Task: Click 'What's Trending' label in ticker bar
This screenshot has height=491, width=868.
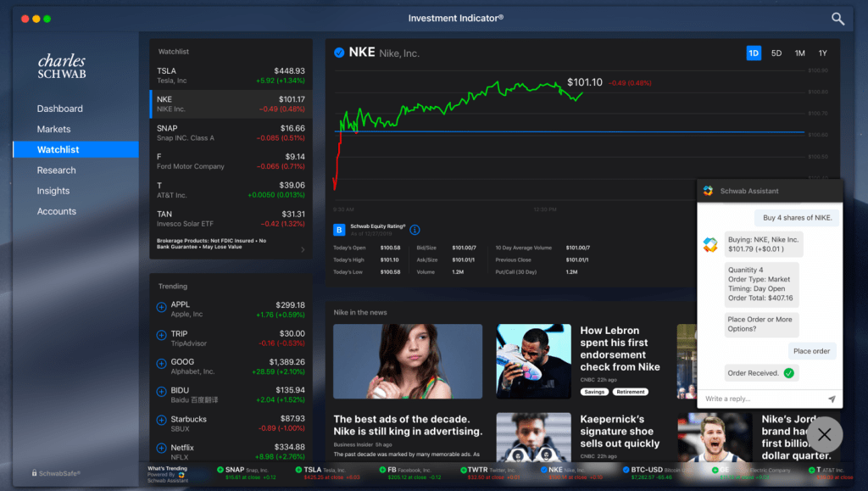Action: [x=167, y=468]
